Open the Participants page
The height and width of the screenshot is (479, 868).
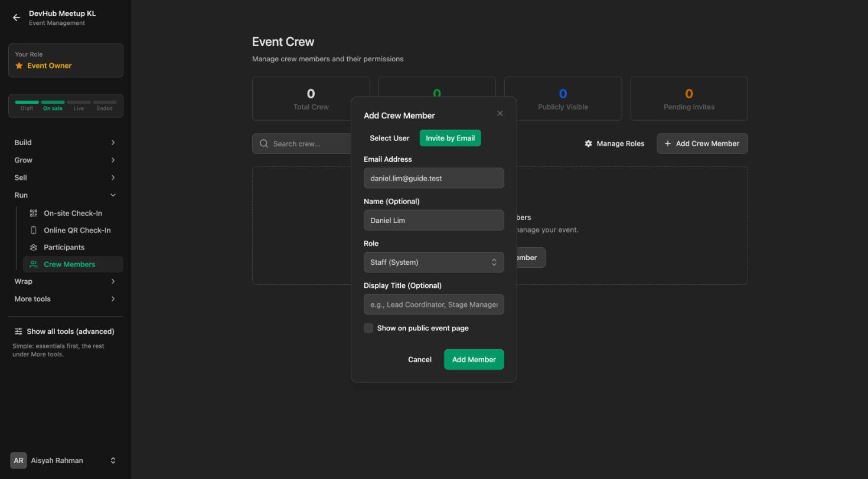coord(73,247)
